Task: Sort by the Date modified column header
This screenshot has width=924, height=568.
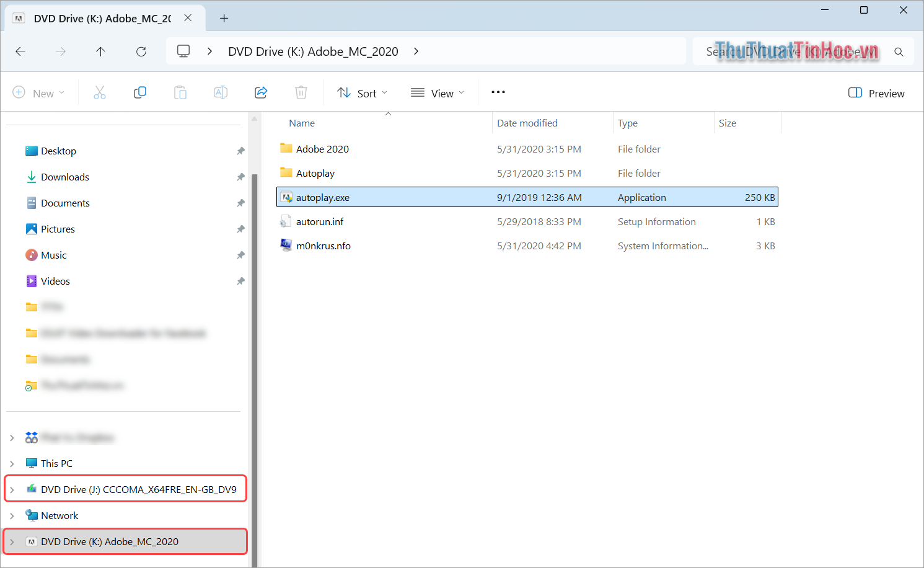Action: coord(527,123)
